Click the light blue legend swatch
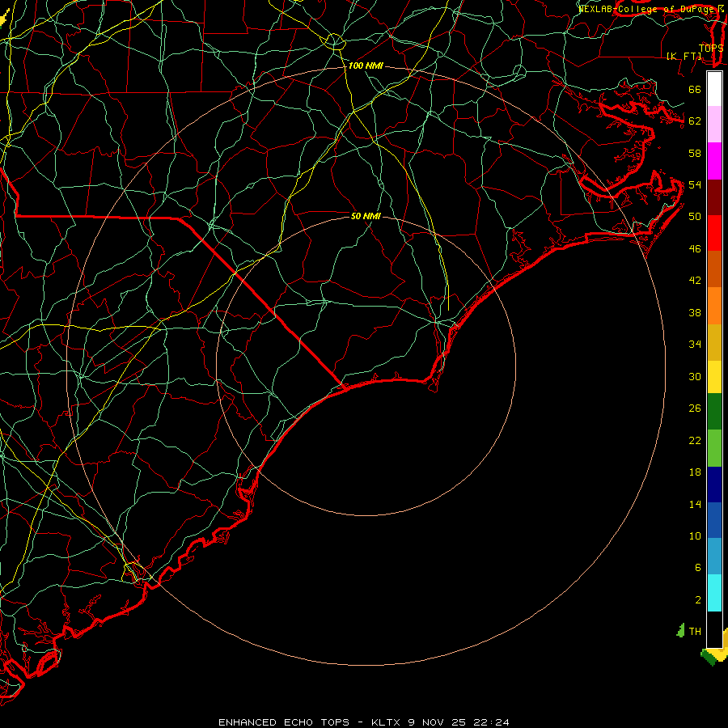728x728 pixels. click(x=714, y=557)
